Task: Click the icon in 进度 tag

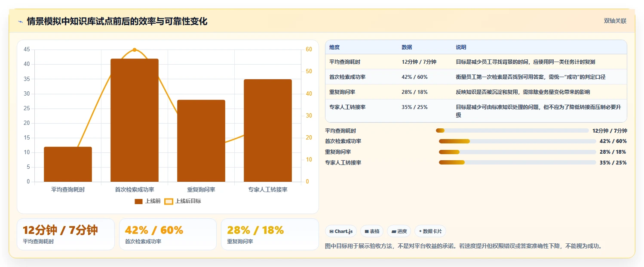Action: pyautogui.click(x=394, y=231)
